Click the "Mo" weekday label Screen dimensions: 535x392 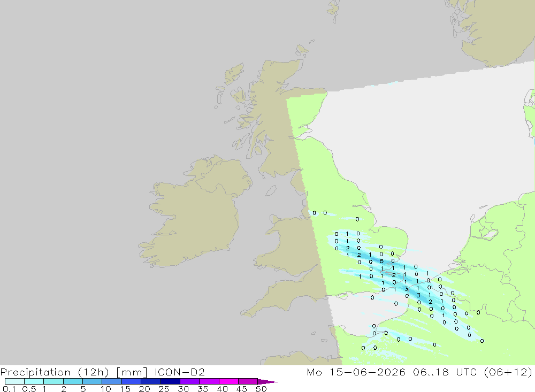(x=314, y=372)
